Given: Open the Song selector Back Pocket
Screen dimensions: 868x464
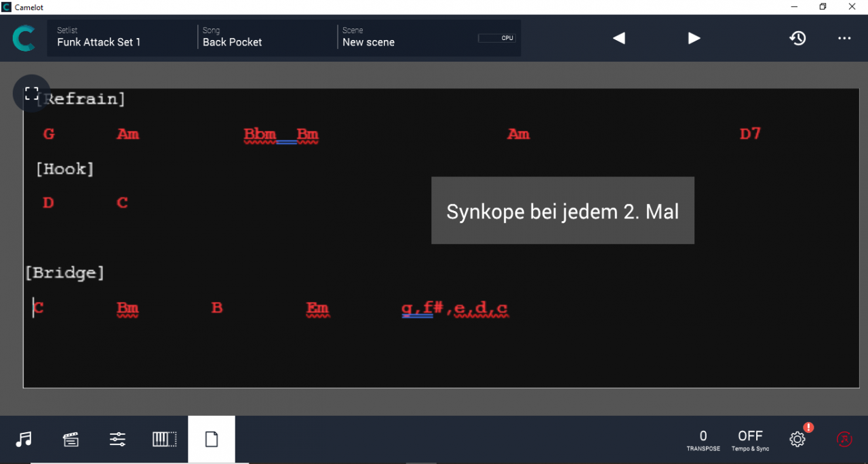Looking at the screenshot, I should tap(267, 37).
